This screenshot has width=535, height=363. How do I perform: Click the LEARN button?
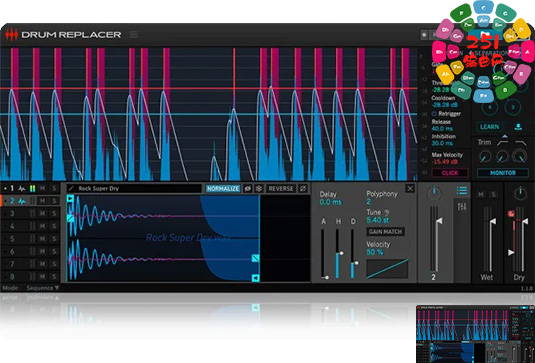tap(490, 127)
